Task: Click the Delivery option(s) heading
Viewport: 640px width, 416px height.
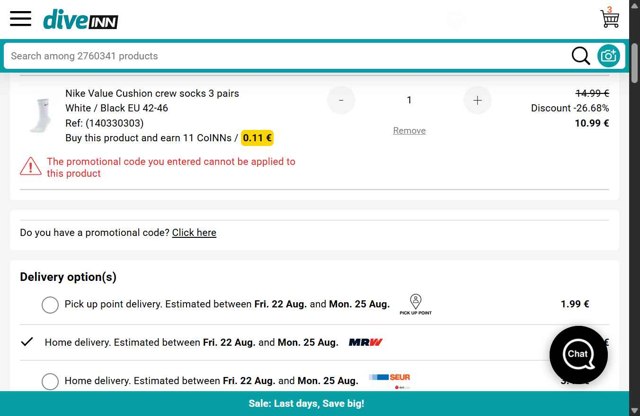Action: 68,277
